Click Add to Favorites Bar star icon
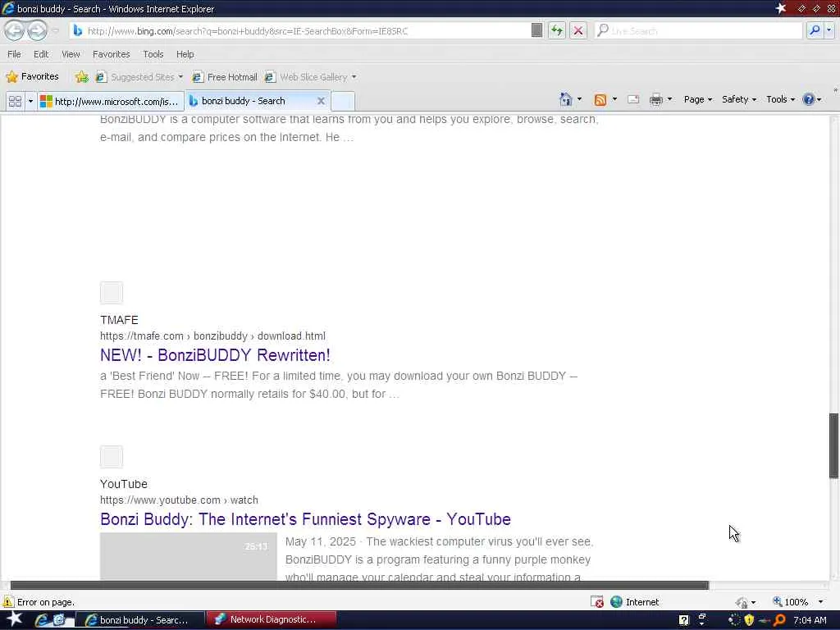 81,77
